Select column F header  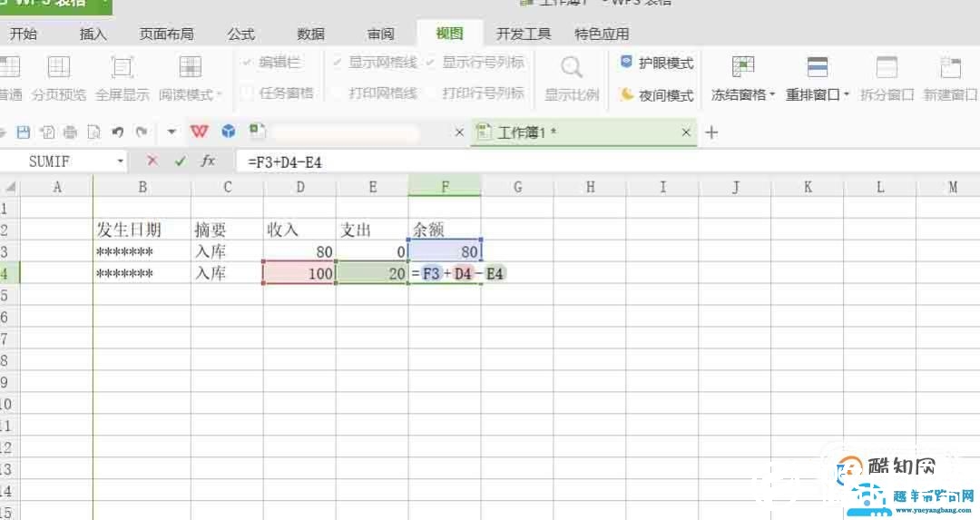(x=445, y=187)
